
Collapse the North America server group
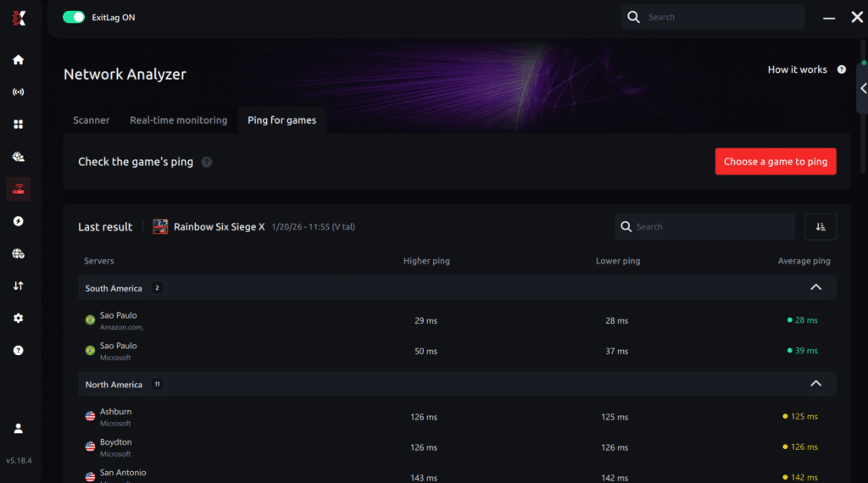[x=815, y=384]
